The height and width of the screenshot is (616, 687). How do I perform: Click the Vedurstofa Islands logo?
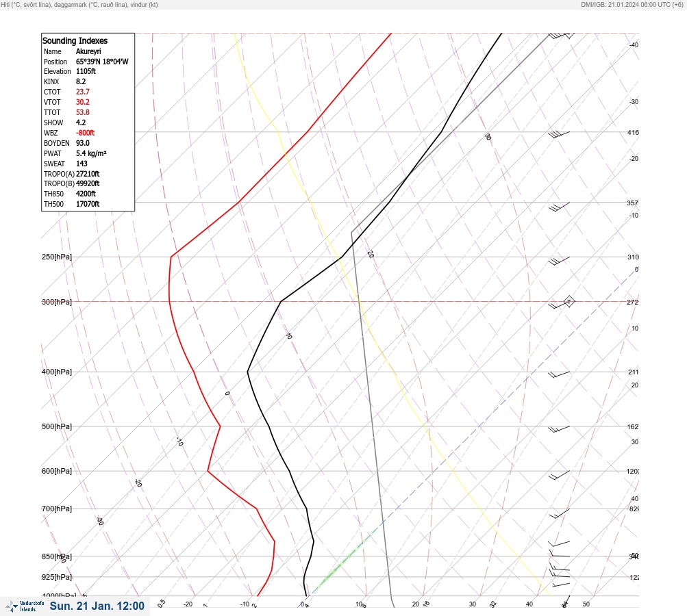[25, 606]
